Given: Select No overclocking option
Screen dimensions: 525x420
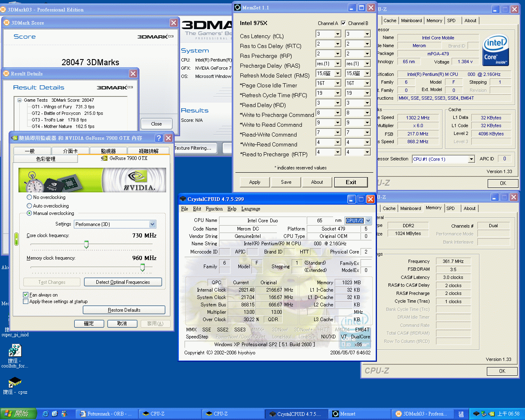Looking at the screenshot, I should (x=29, y=197).
